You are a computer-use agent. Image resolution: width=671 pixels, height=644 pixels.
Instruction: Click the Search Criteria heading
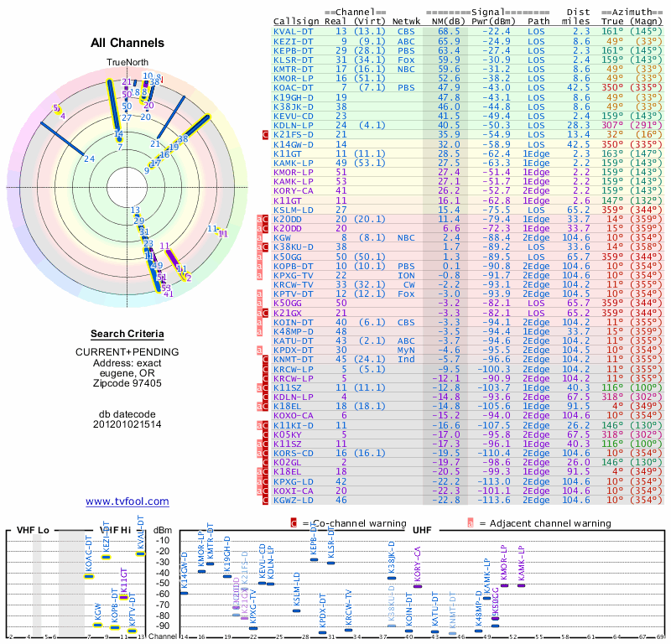pos(127,334)
